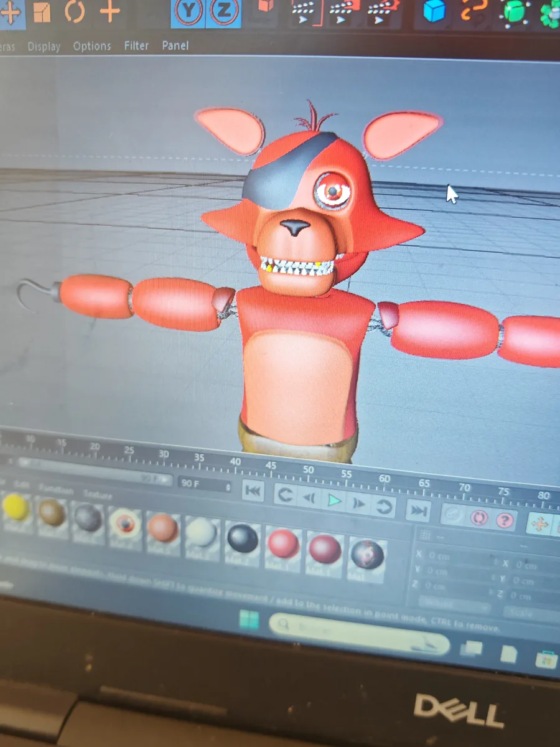
Task: Step forward one frame
Action: pyautogui.click(x=359, y=503)
